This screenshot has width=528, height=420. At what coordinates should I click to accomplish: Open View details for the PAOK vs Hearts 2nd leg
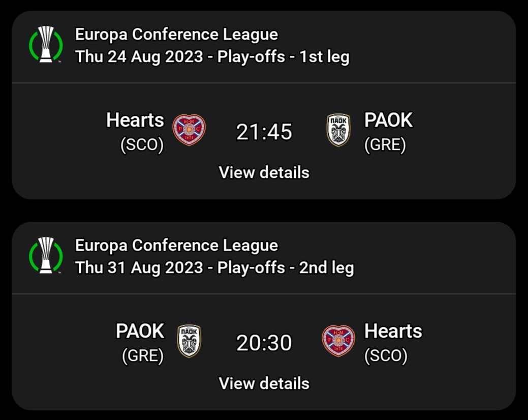point(264,383)
